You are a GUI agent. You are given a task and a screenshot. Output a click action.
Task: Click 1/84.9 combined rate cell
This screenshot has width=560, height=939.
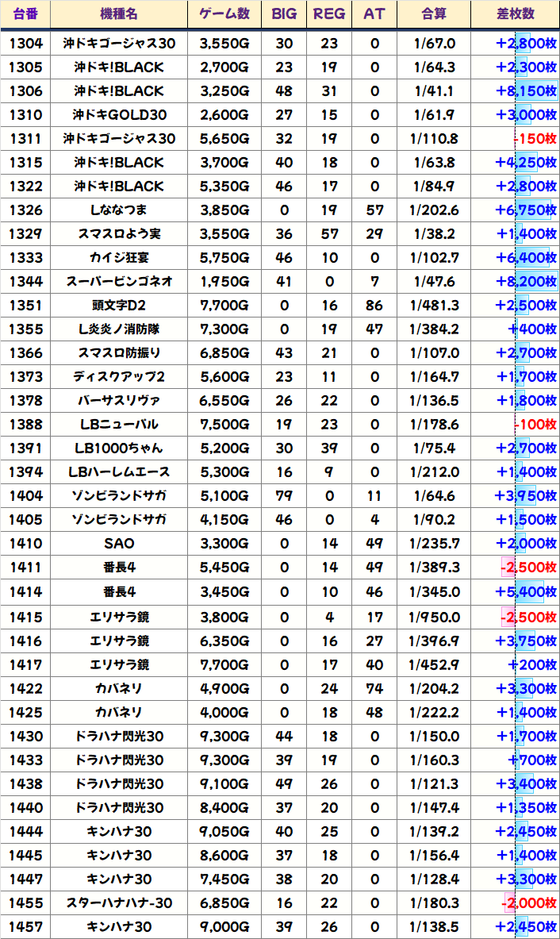(435, 187)
